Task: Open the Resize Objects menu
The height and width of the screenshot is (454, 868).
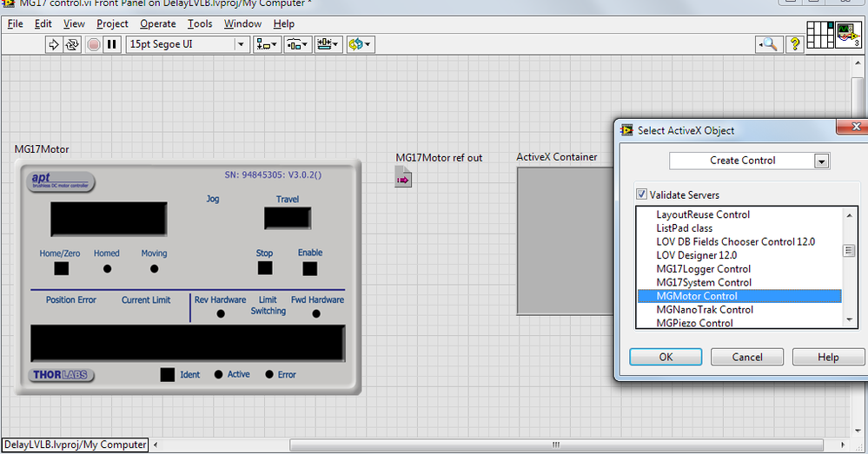Action: [x=328, y=44]
